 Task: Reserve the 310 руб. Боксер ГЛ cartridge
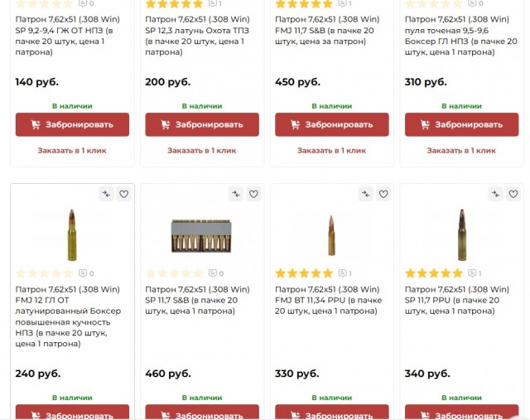(462, 125)
